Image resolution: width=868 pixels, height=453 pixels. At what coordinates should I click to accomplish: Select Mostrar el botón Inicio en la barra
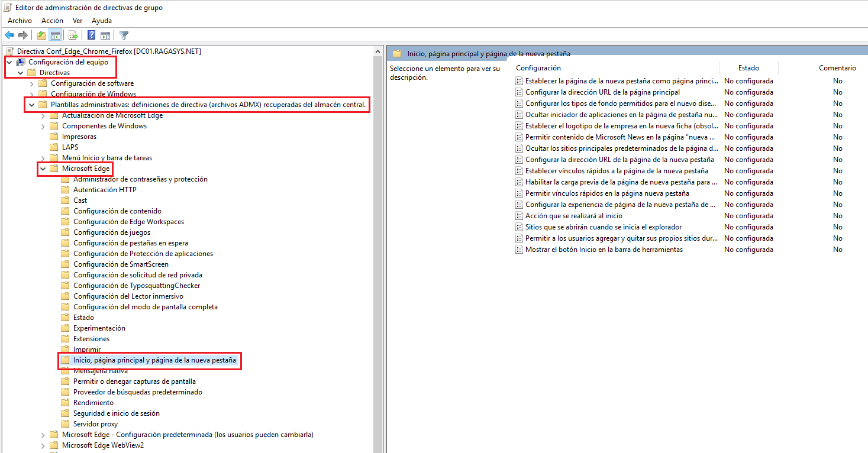coord(604,249)
